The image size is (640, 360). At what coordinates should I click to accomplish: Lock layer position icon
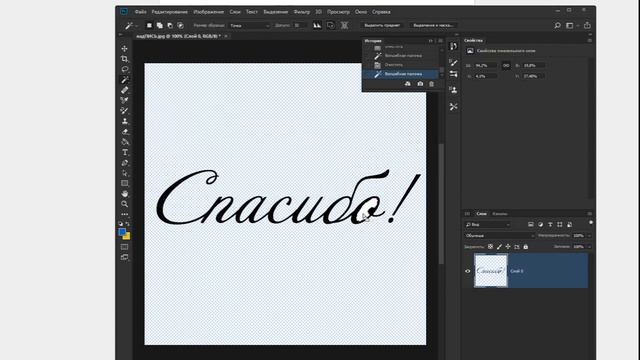(x=508, y=247)
